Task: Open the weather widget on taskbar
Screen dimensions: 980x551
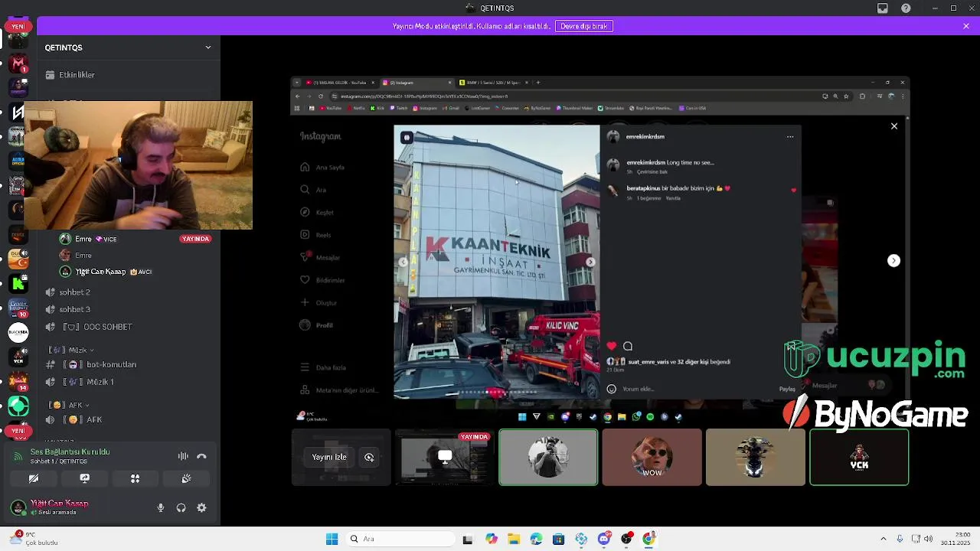Action: 34,539
